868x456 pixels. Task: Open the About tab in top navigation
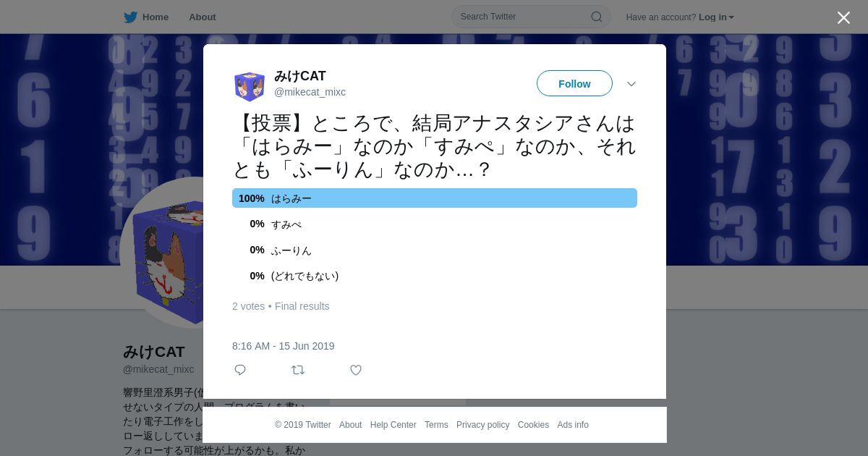click(x=203, y=17)
